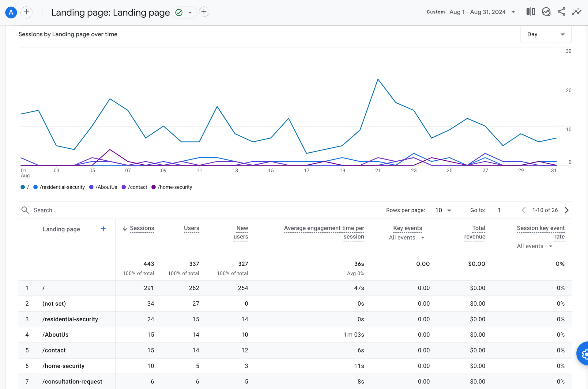Open Rows per page dropdown
The image size is (588, 389).
click(x=443, y=210)
